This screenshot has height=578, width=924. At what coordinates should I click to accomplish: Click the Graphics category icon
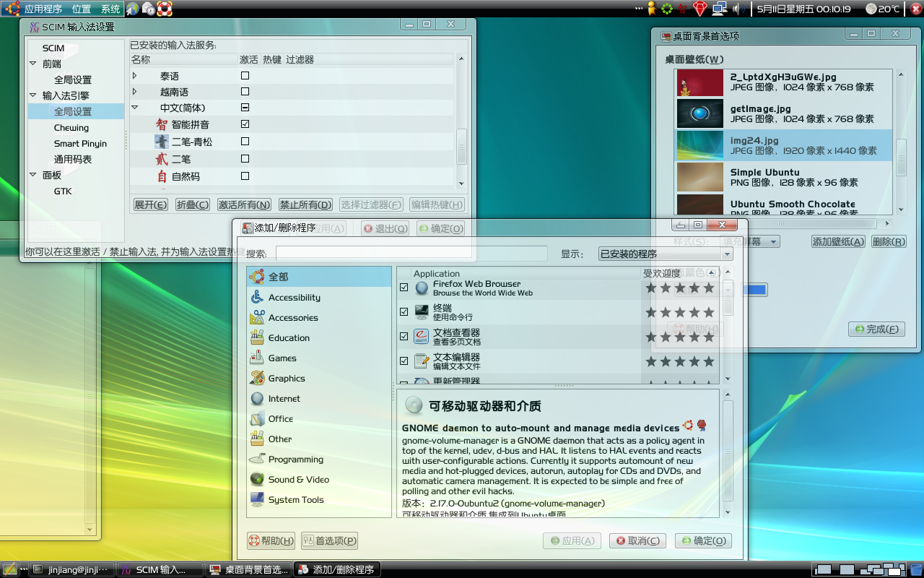click(257, 378)
